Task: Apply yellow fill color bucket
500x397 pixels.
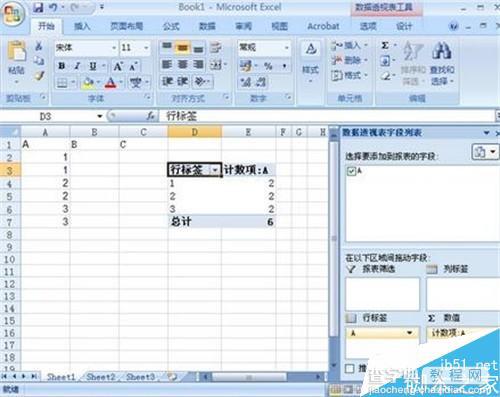Action: click(x=88, y=82)
